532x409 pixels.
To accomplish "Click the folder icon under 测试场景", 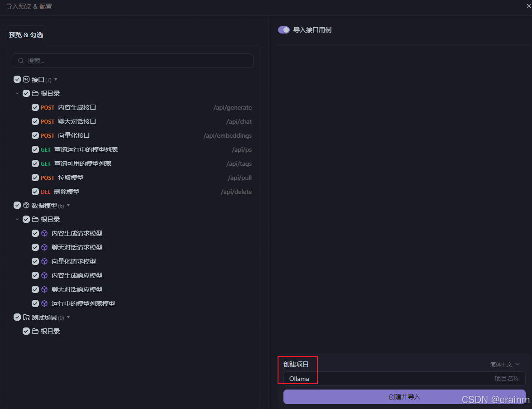I will (x=35, y=331).
